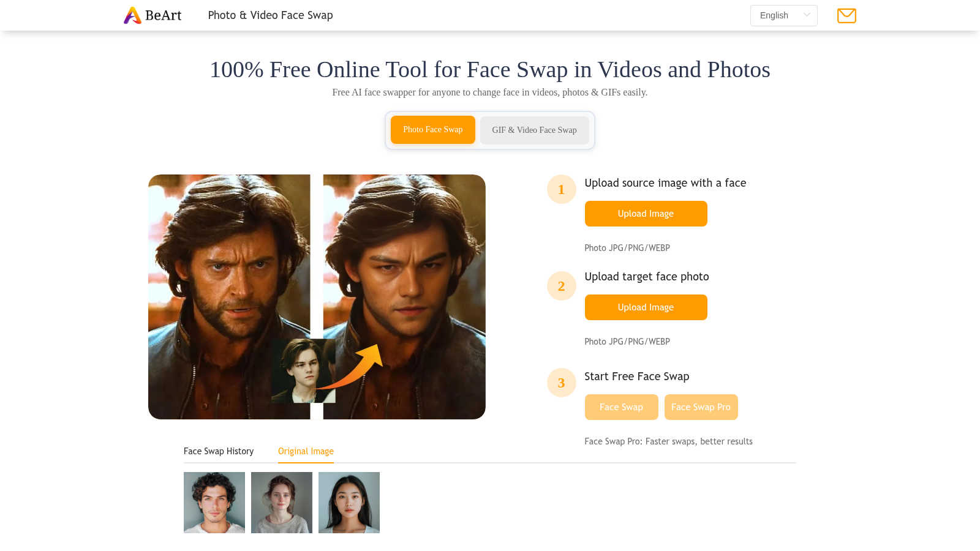Select the Original Image tab
Viewport: 980px width, 551px height.
(306, 451)
